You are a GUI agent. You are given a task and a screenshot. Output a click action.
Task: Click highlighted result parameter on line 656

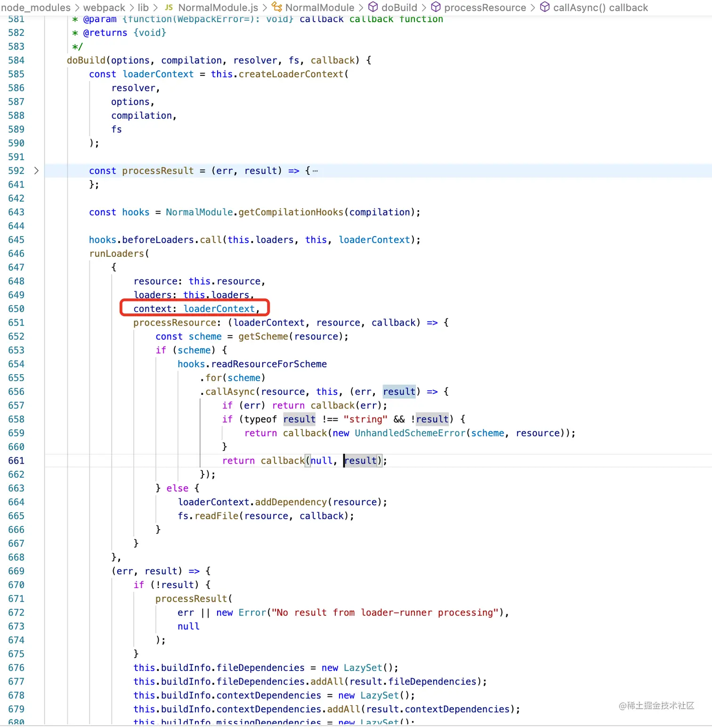click(x=399, y=392)
